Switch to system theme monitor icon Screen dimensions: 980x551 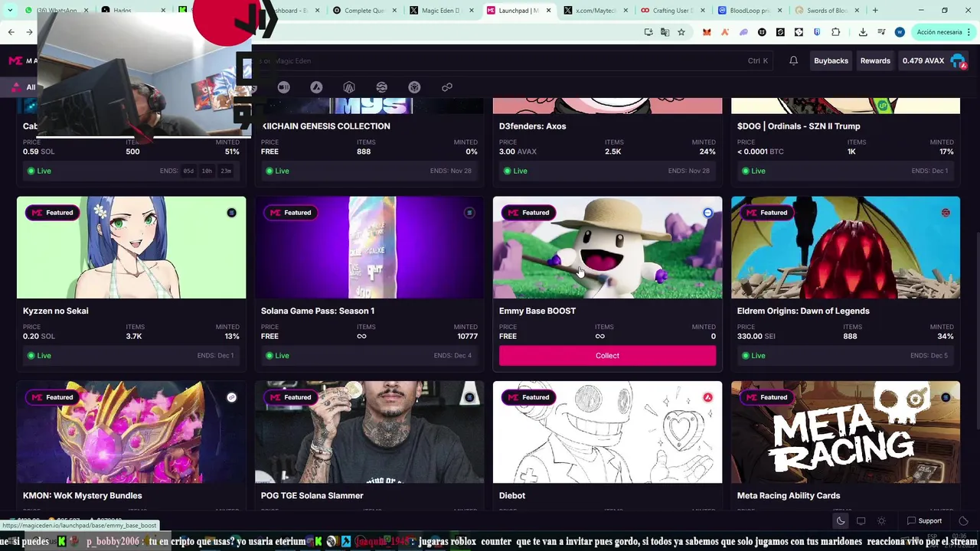click(861, 521)
